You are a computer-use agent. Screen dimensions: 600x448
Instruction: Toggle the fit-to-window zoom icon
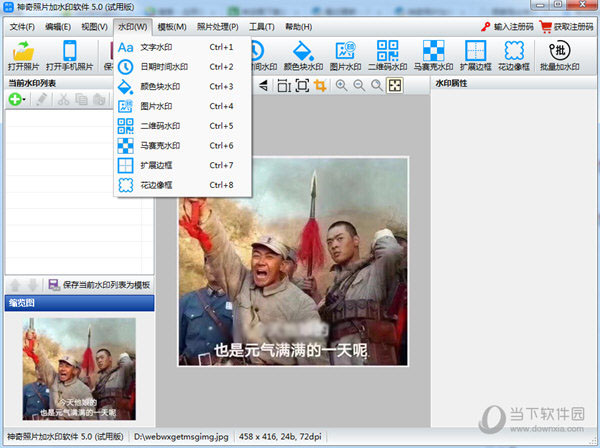tap(395, 85)
